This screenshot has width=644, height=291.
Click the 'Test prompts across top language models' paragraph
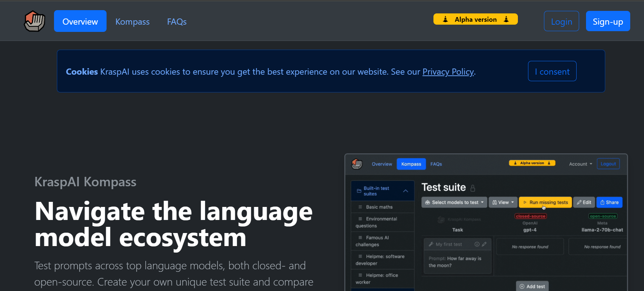[174, 274]
